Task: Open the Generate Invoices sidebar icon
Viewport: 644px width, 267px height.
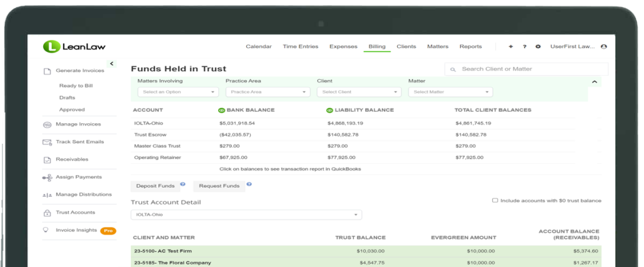Action: coord(47,71)
